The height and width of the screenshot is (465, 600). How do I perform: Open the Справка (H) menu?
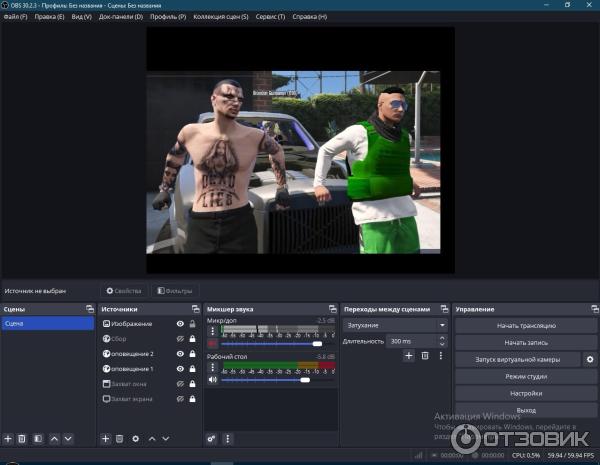[x=310, y=17]
